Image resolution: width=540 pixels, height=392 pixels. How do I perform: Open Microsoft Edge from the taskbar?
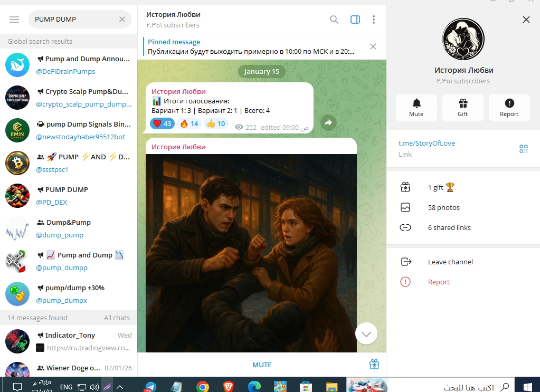point(254,386)
